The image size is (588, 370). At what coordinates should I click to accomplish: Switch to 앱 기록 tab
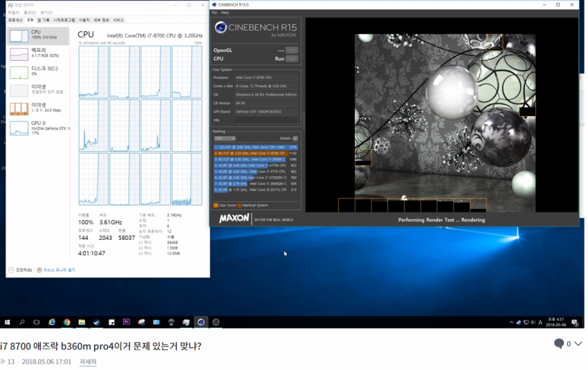coord(43,20)
